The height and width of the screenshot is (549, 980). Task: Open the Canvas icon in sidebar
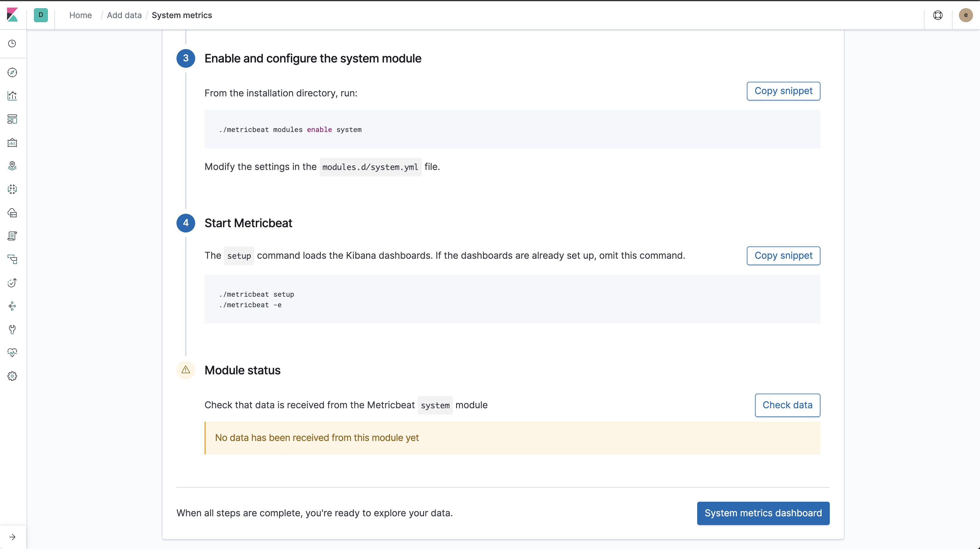click(x=12, y=143)
